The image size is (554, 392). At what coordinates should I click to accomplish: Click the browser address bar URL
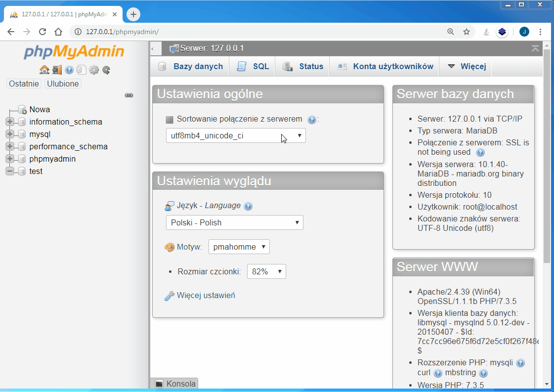click(x=122, y=32)
